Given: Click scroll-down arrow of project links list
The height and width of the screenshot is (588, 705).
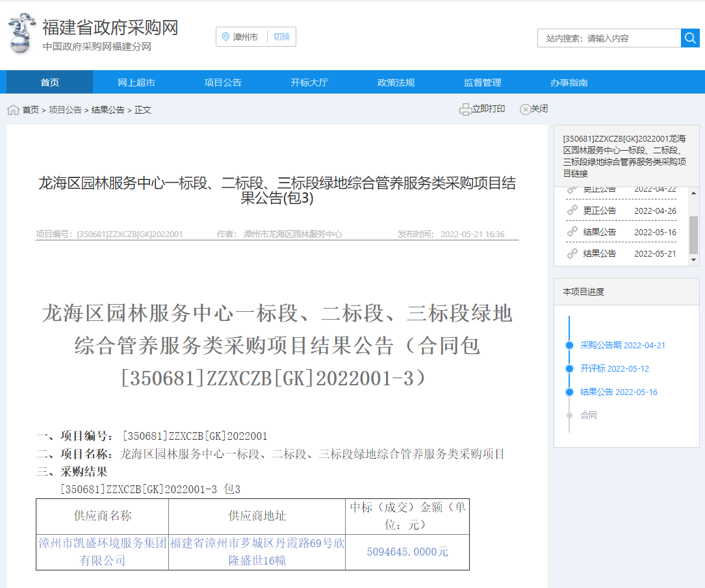Looking at the screenshot, I should pyautogui.click(x=694, y=259).
